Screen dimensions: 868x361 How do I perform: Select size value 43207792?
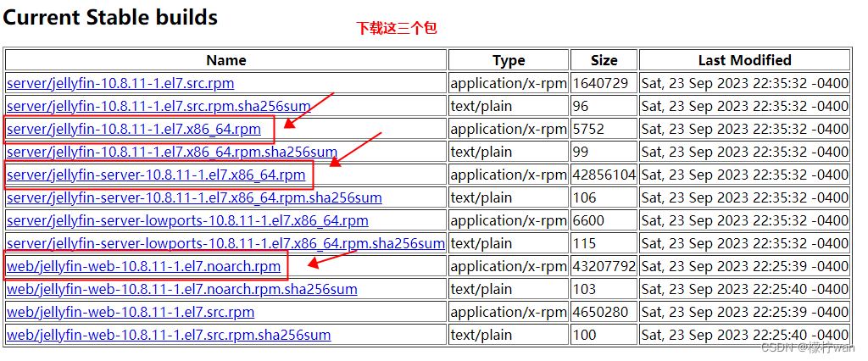point(604,266)
